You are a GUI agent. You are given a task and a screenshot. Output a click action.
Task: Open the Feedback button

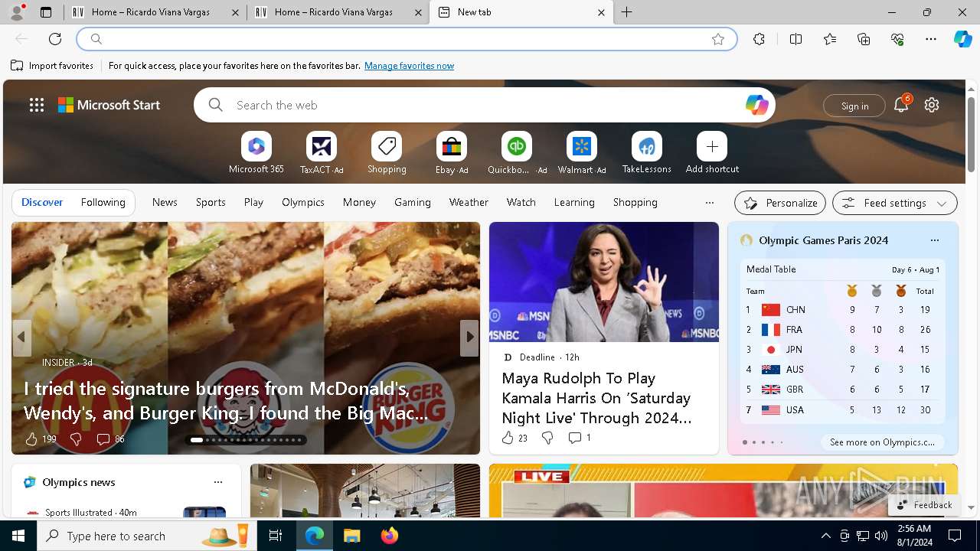pyautogui.click(x=924, y=505)
